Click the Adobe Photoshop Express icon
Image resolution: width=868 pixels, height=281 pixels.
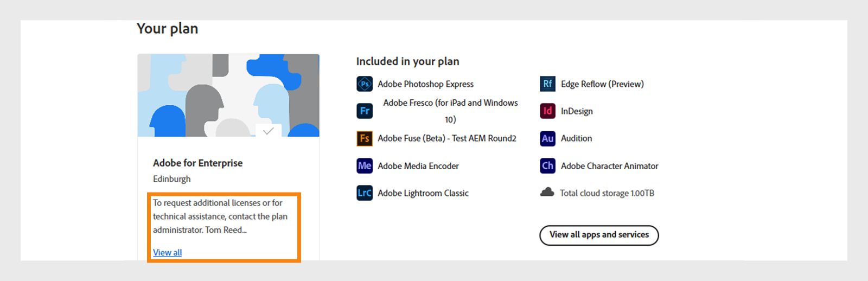point(365,84)
